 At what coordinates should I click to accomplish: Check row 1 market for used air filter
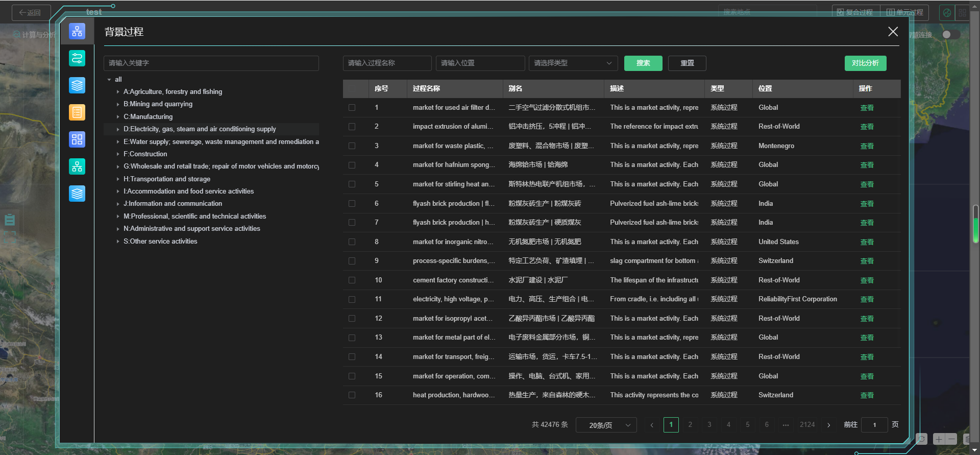click(x=352, y=108)
